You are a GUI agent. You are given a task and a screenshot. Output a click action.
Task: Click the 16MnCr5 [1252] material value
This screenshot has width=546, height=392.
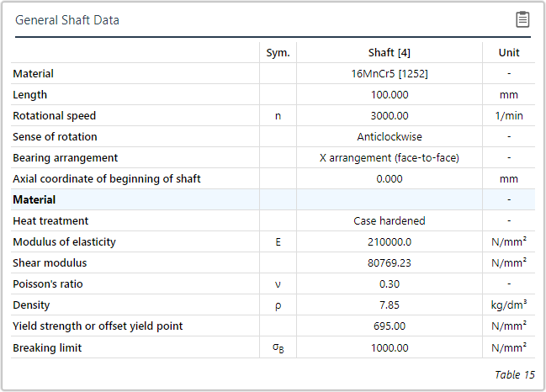390,74
